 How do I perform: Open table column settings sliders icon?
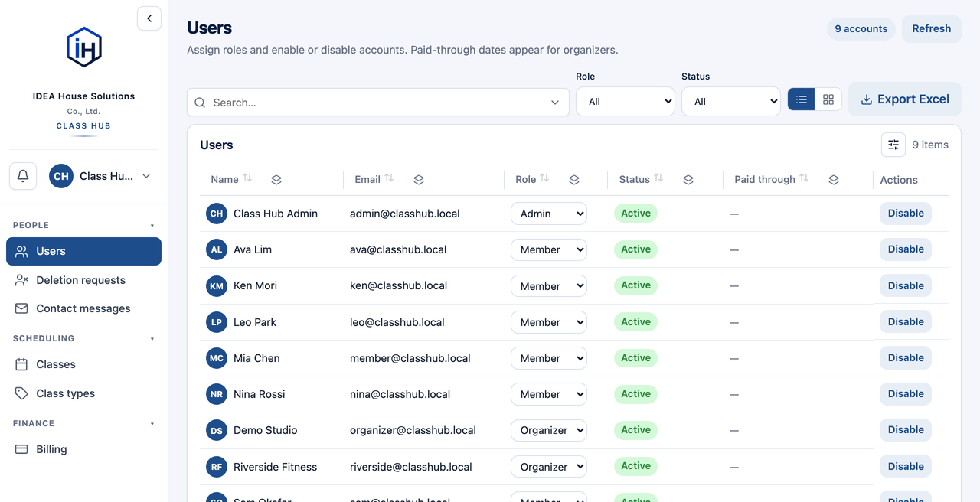click(x=893, y=145)
